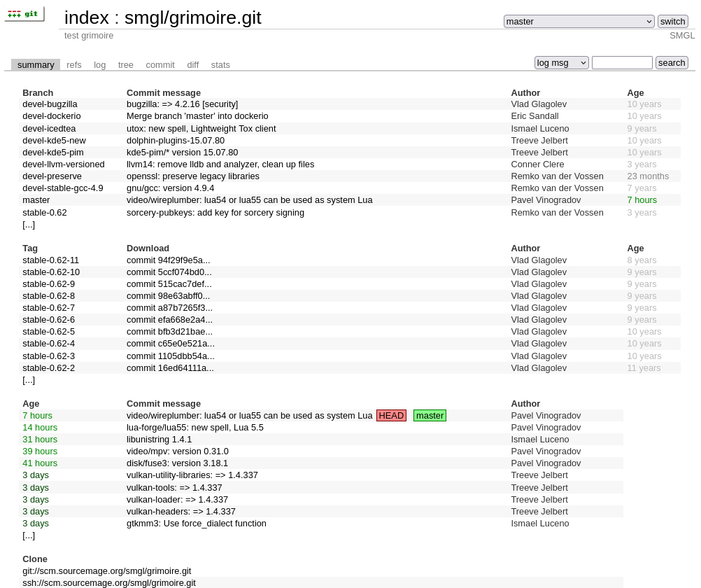Open the devel-bugzilla branch
This screenshot has height=588, width=701.
pyautogui.click(x=50, y=104)
